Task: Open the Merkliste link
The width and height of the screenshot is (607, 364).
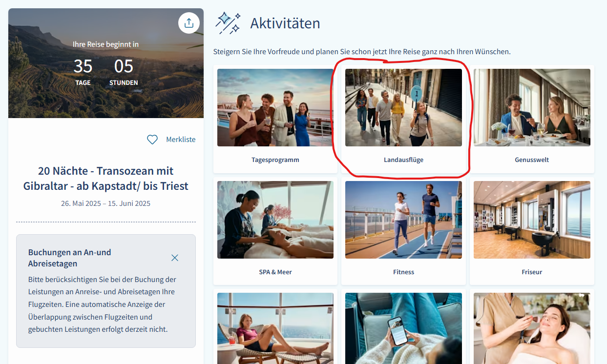Action: pos(181,140)
